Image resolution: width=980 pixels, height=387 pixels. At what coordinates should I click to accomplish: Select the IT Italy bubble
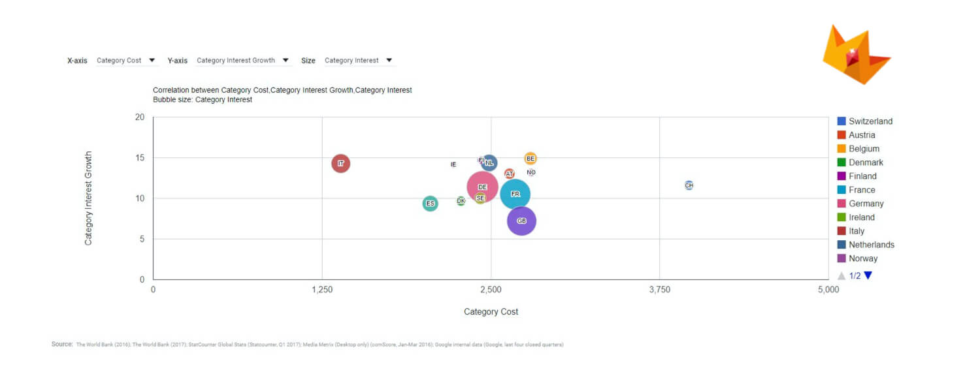click(x=340, y=163)
